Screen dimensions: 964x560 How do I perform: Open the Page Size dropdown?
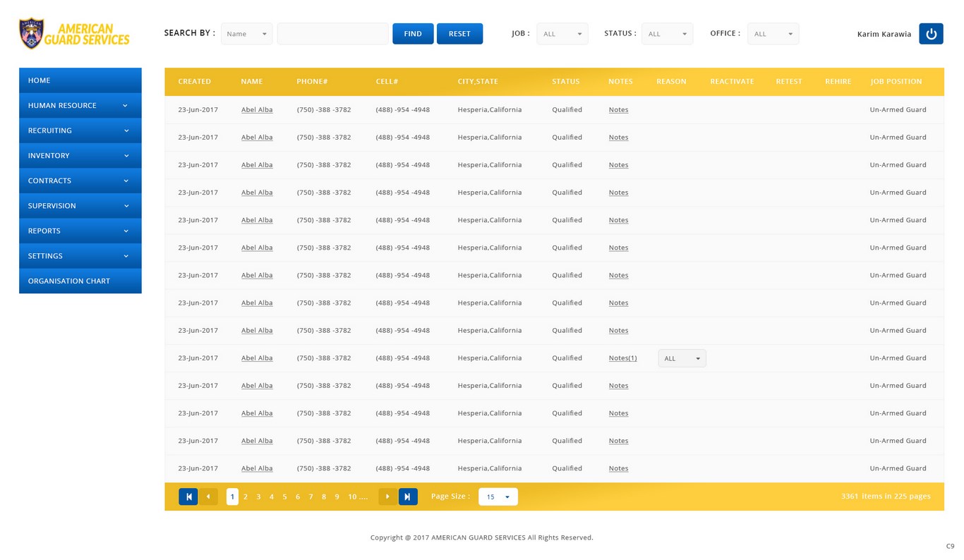tap(498, 497)
